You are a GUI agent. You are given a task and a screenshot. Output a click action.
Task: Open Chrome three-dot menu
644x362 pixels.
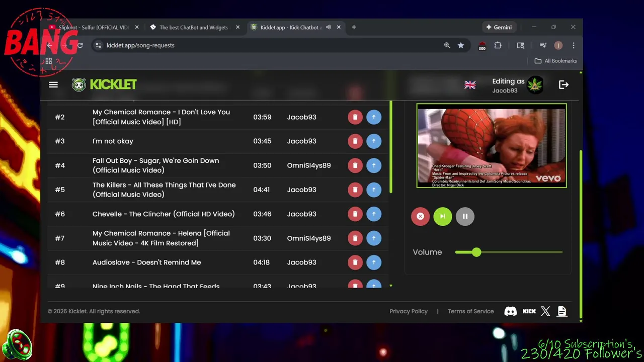click(x=573, y=45)
